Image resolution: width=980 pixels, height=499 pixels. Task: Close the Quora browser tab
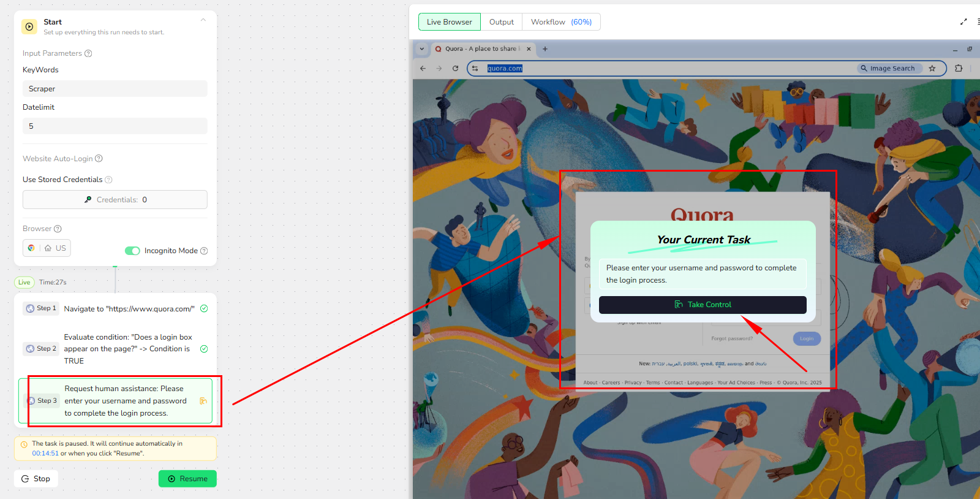tap(529, 49)
